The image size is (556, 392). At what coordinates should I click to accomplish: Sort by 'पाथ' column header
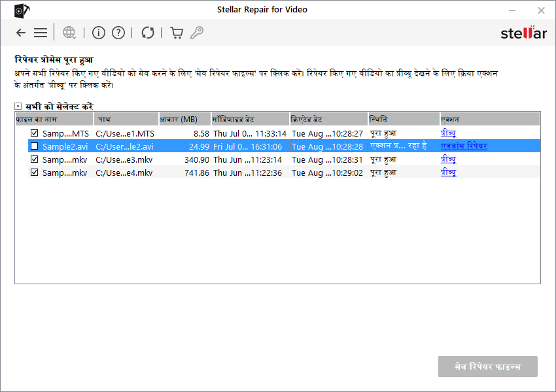[126, 120]
